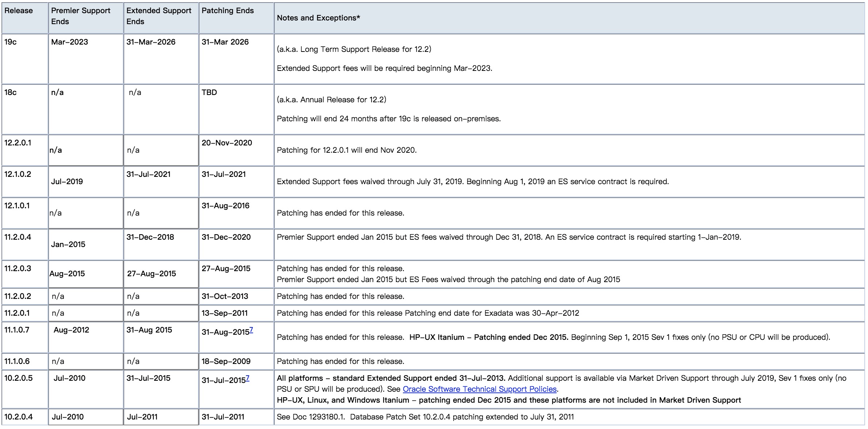Click the Extended Support Ends header
This screenshot has width=868, height=429.
click(x=159, y=16)
